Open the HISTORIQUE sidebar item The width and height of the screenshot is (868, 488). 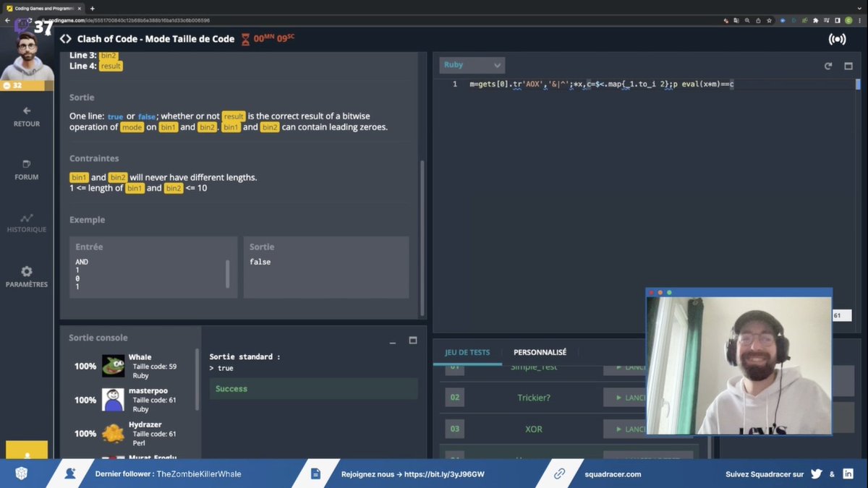pyautogui.click(x=27, y=223)
